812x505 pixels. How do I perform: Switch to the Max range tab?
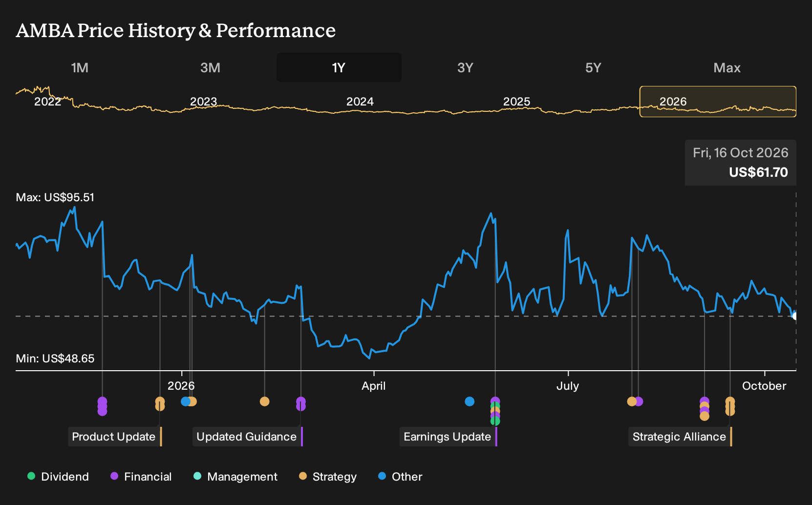(x=727, y=67)
